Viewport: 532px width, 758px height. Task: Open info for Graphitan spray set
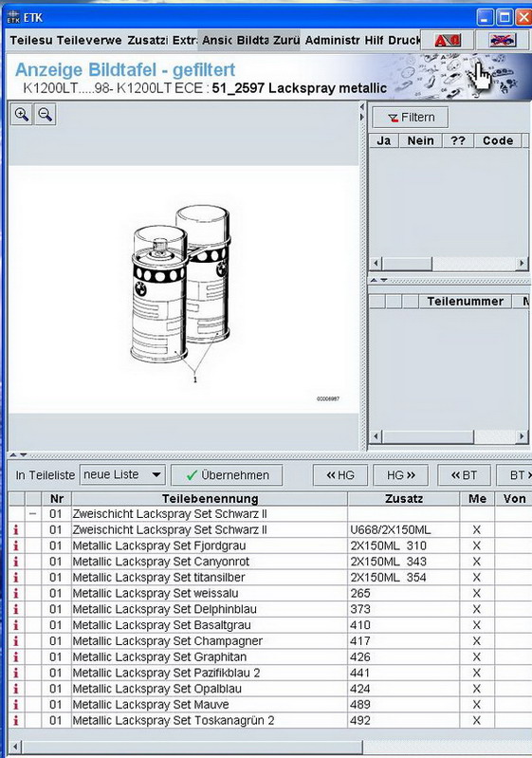(x=16, y=657)
